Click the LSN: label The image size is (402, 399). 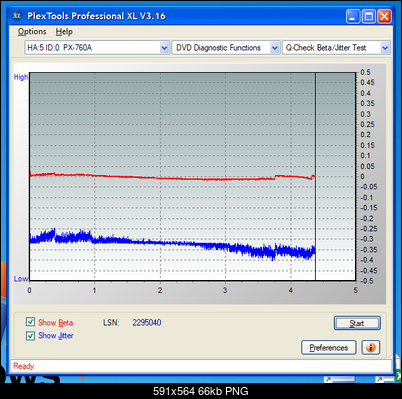[111, 323]
